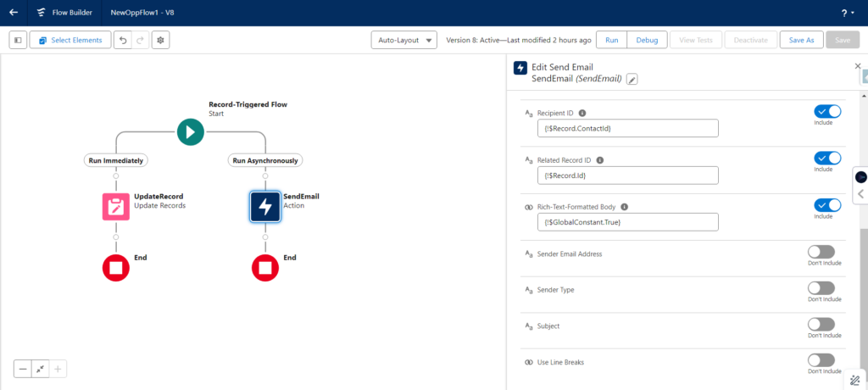This screenshot has width=868, height=390.
Task: Enable Sender Email Address toggle
Action: [821, 252]
